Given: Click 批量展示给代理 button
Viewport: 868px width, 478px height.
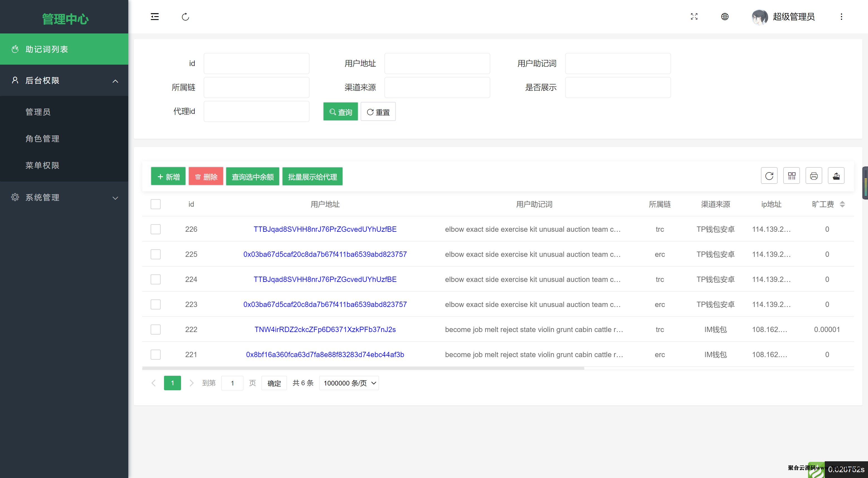Looking at the screenshot, I should coord(312,177).
